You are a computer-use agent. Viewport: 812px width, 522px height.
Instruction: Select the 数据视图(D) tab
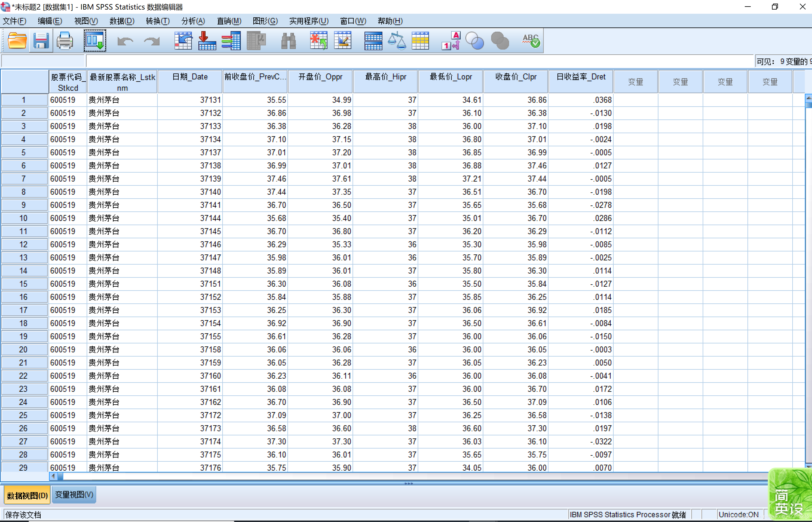(27, 495)
